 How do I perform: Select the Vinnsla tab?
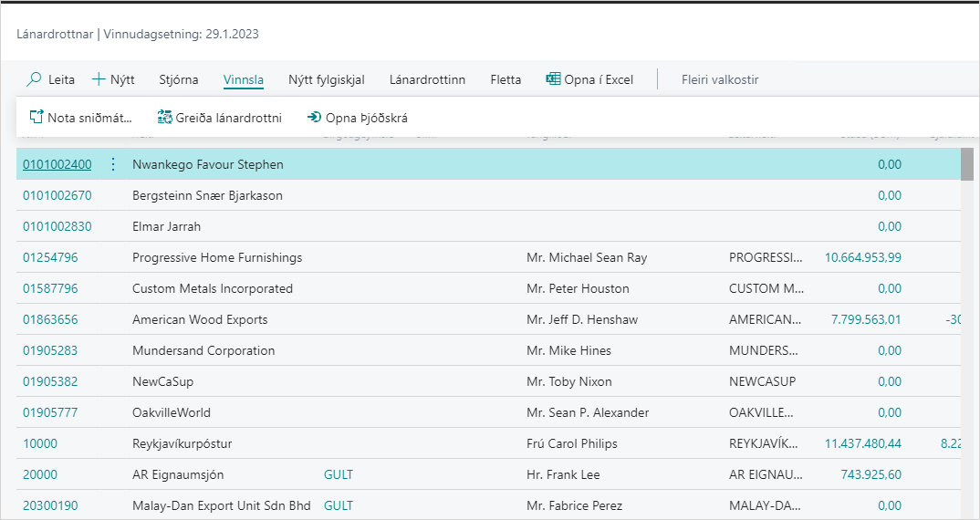(243, 79)
